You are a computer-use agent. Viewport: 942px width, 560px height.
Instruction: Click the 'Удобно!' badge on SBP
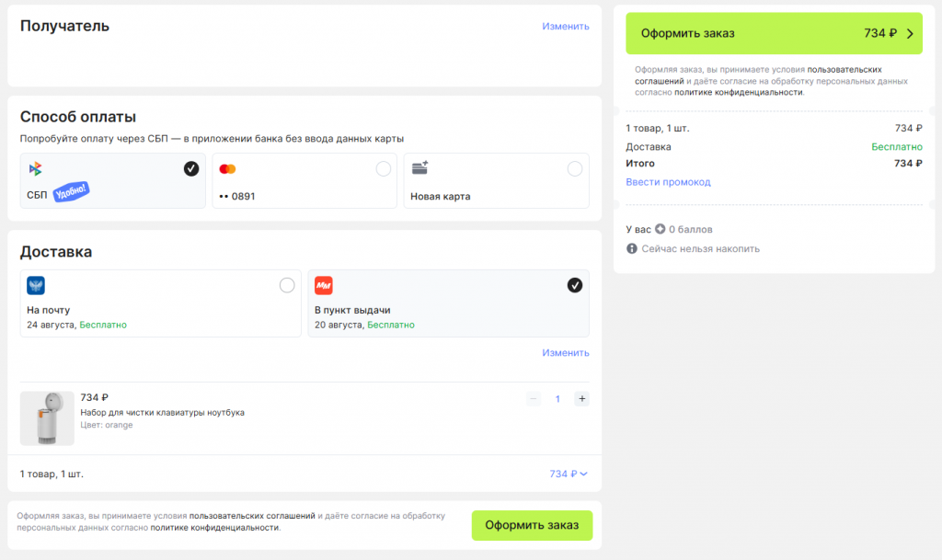click(x=71, y=192)
